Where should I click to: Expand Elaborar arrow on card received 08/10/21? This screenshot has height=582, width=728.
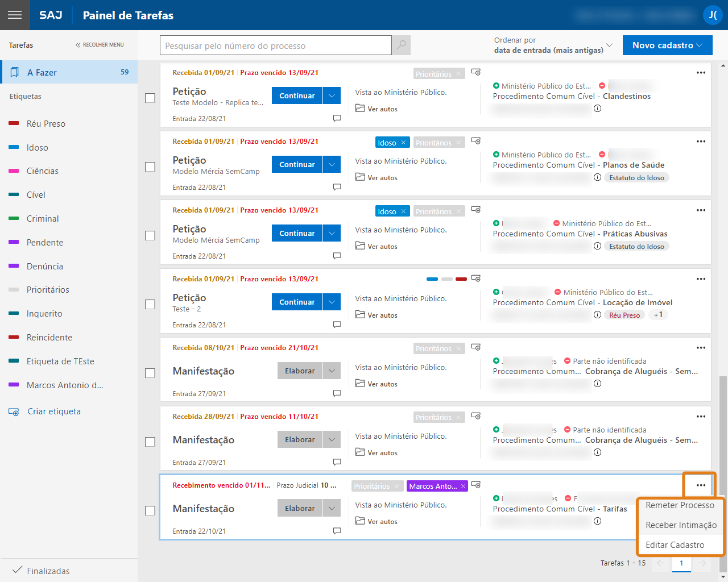click(x=332, y=371)
